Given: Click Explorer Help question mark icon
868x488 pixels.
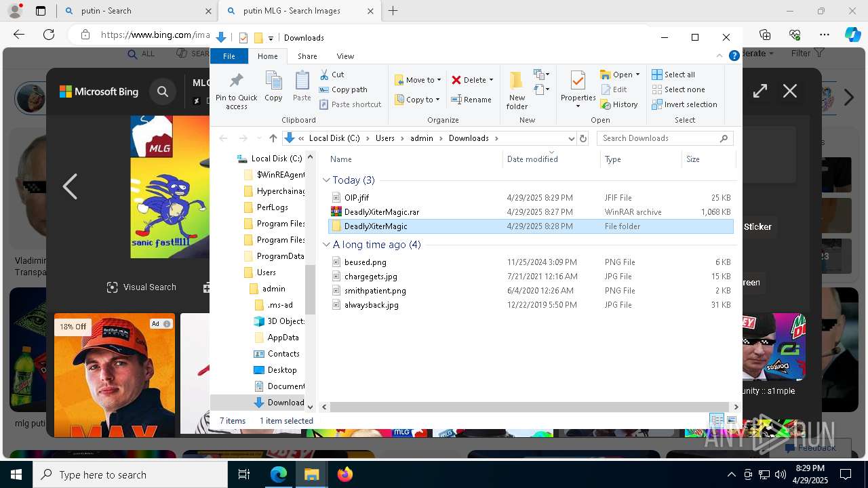Looking at the screenshot, I should (x=734, y=56).
